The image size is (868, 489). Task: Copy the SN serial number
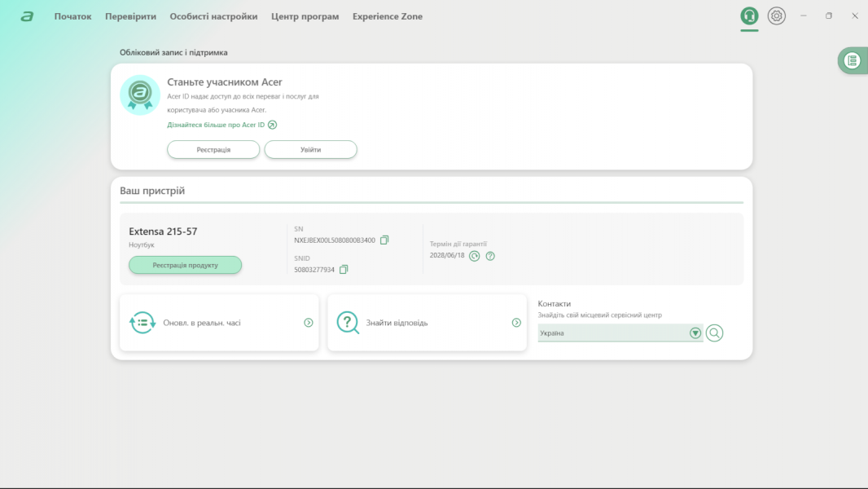[384, 240]
